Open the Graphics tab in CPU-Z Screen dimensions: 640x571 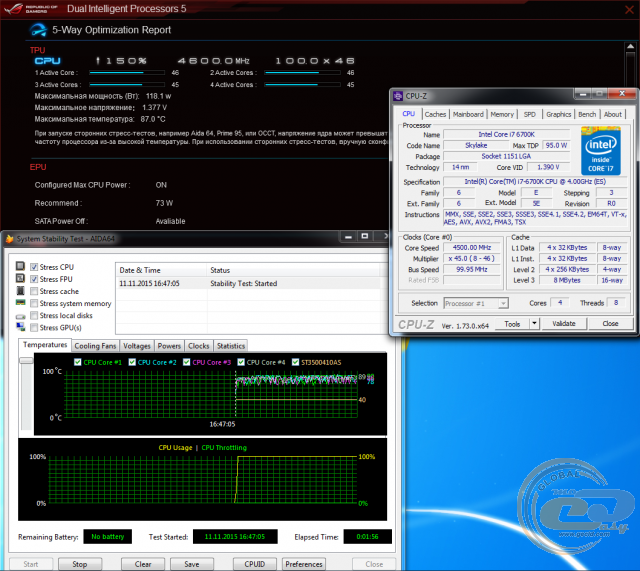(558, 114)
